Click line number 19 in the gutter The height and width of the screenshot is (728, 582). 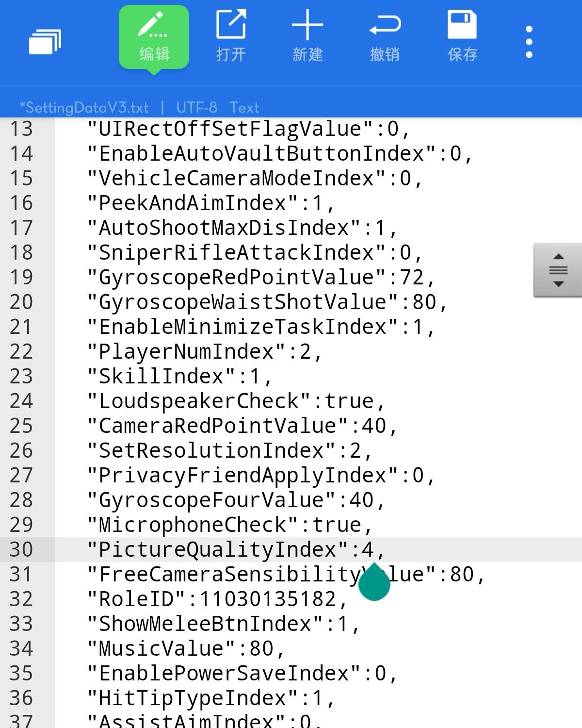(x=21, y=278)
